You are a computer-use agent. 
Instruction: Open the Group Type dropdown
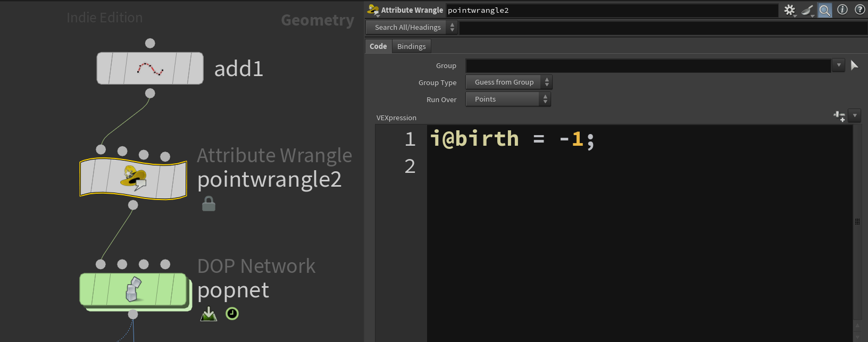(x=508, y=82)
